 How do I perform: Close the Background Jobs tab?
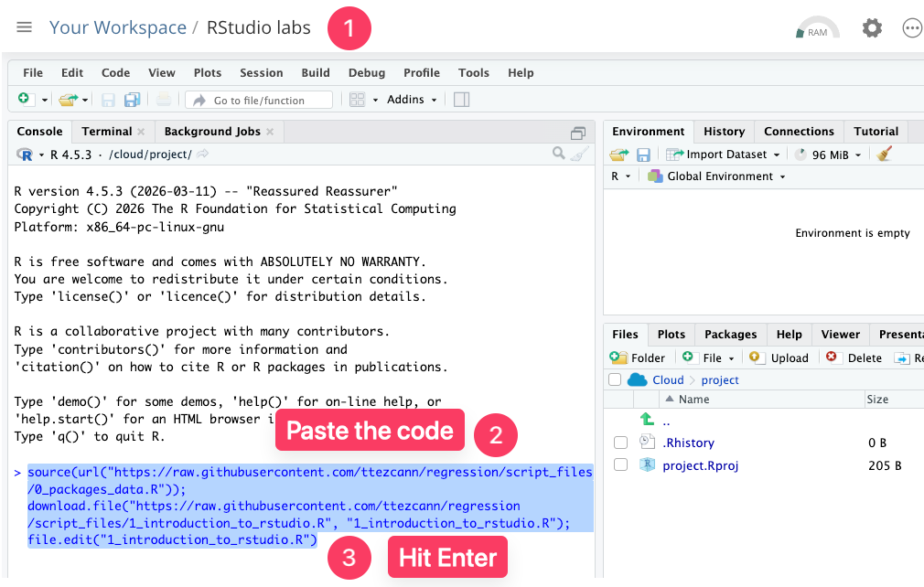pos(270,132)
